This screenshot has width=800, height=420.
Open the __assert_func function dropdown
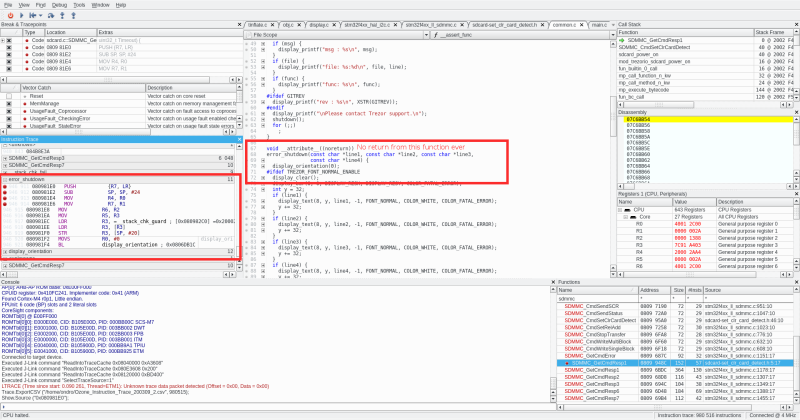pos(613,35)
